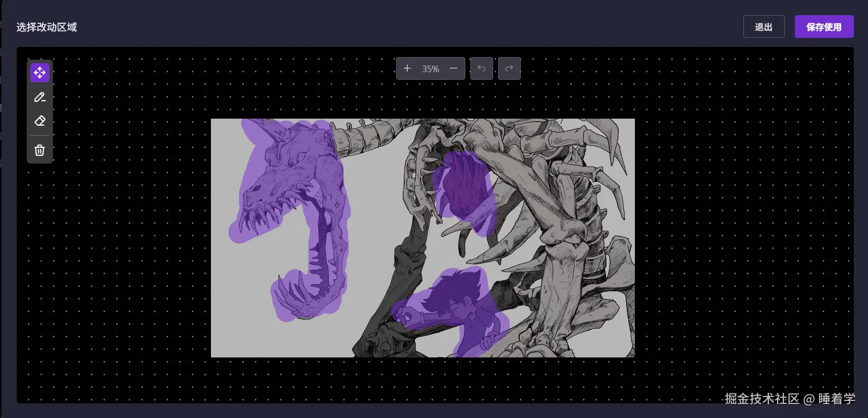Select the pen brush tool
Image resolution: width=868 pixels, height=418 pixels.
click(40, 97)
